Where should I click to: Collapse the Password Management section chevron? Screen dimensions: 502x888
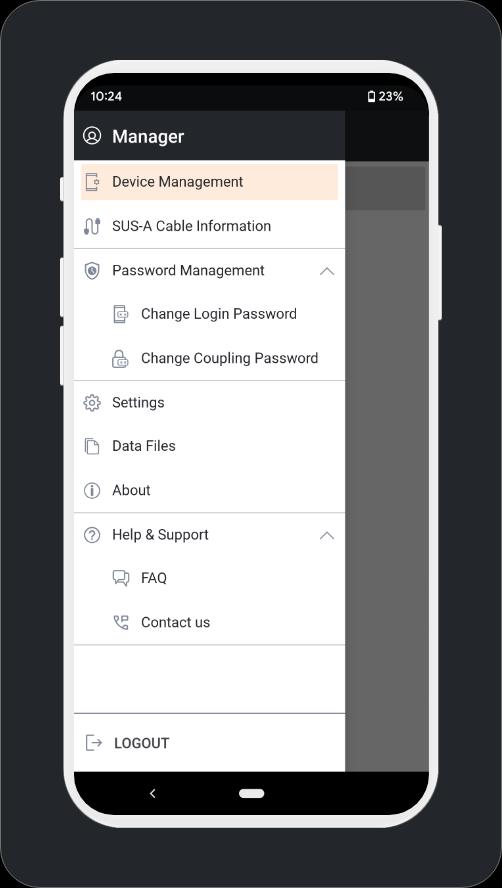[x=327, y=271]
